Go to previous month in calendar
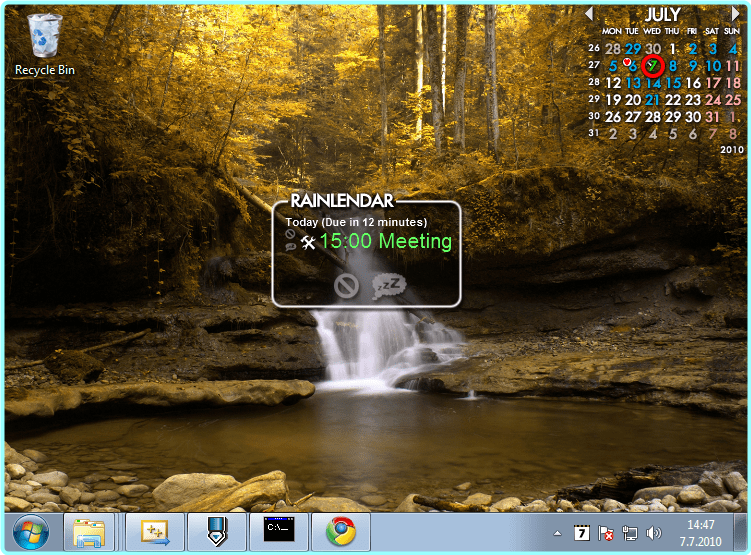Image resolution: width=751 pixels, height=555 pixels. click(589, 14)
